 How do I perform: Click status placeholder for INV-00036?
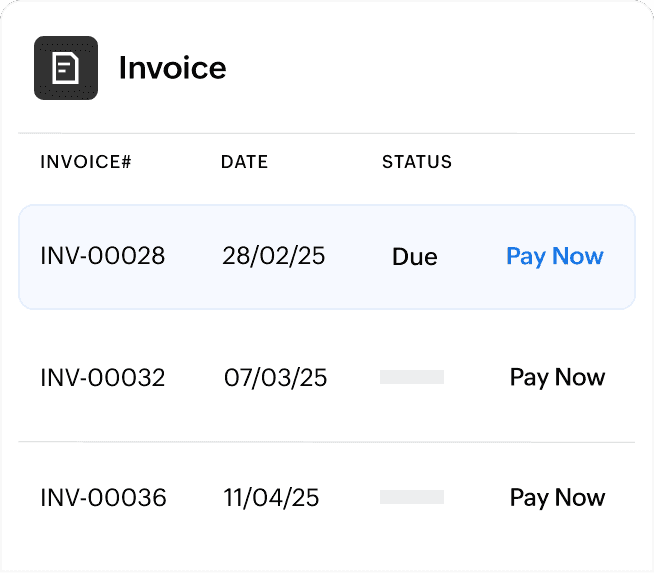tap(412, 497)
